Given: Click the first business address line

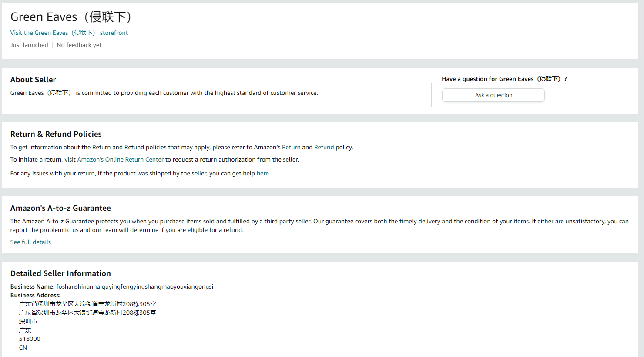Looking at the screenshot, I should pyautogui.click(x=87, y=304).
